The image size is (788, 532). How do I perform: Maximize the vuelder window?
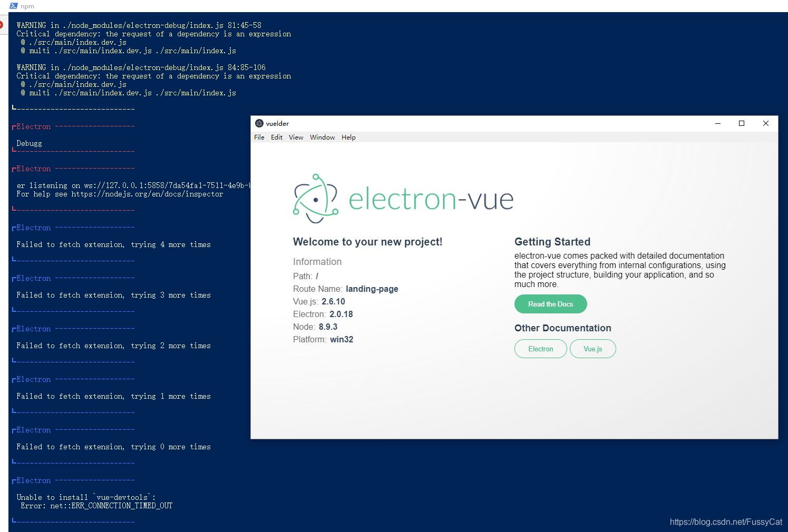tap(742, 123)
